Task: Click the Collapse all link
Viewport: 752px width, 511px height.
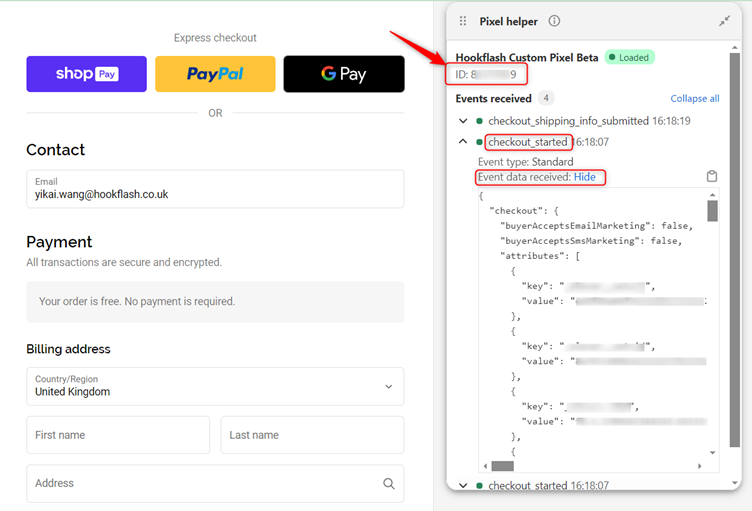Action: pyautogui.click(x=694, y=98)
